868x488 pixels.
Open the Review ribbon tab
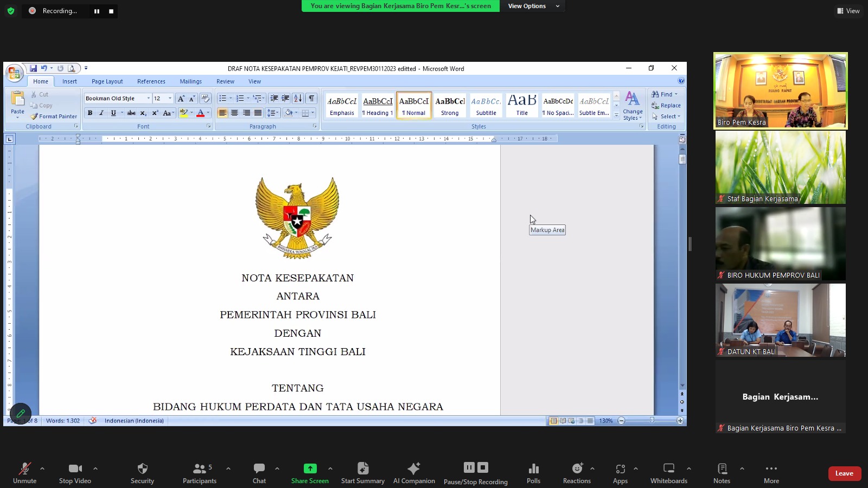point(225,81)
